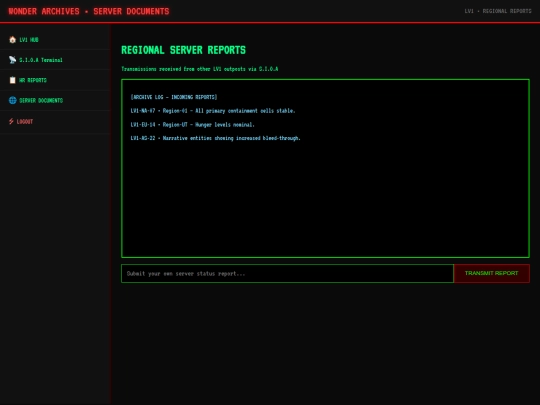Go to HR REPORTS in sidebar
540x405 pixels.
point(55,80)
